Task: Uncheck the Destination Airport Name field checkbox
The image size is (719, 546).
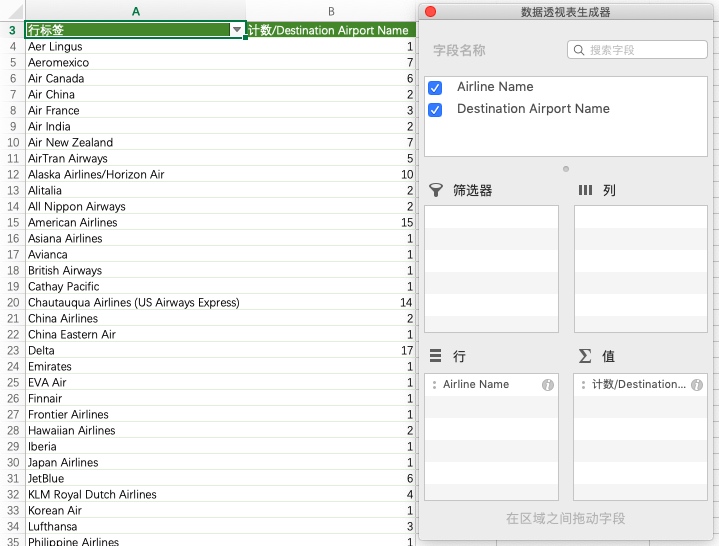Action: click(435, 110)
